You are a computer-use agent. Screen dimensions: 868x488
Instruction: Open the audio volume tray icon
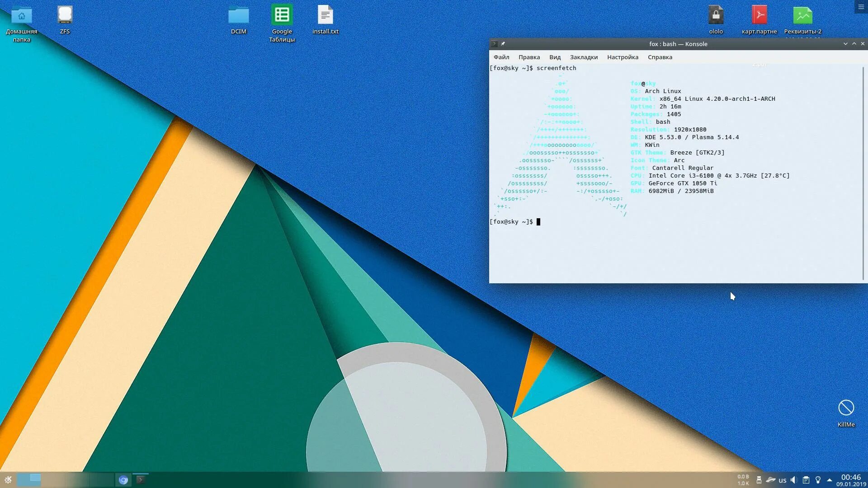tap(794, 480)
